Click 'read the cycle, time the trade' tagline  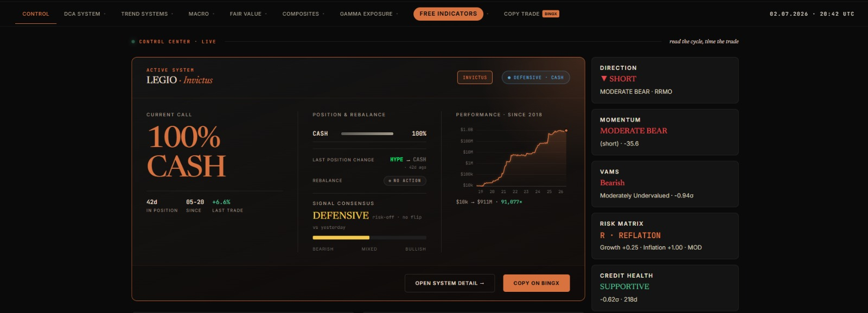coord(704,41)
